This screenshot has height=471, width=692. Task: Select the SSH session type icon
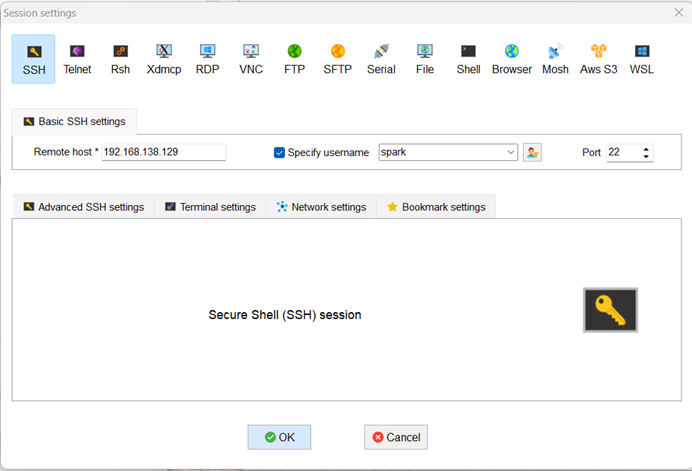(34, 59)
